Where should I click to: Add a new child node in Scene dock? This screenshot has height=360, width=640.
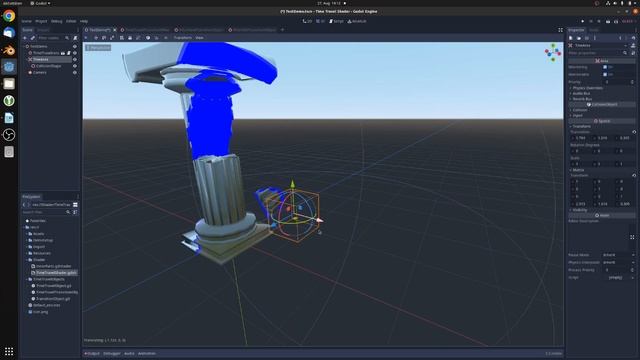tap(25, 38)
